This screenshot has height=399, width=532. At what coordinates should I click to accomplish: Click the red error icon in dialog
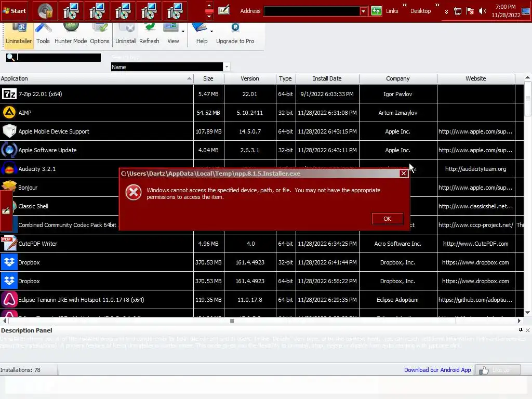(x=134, y=192)
